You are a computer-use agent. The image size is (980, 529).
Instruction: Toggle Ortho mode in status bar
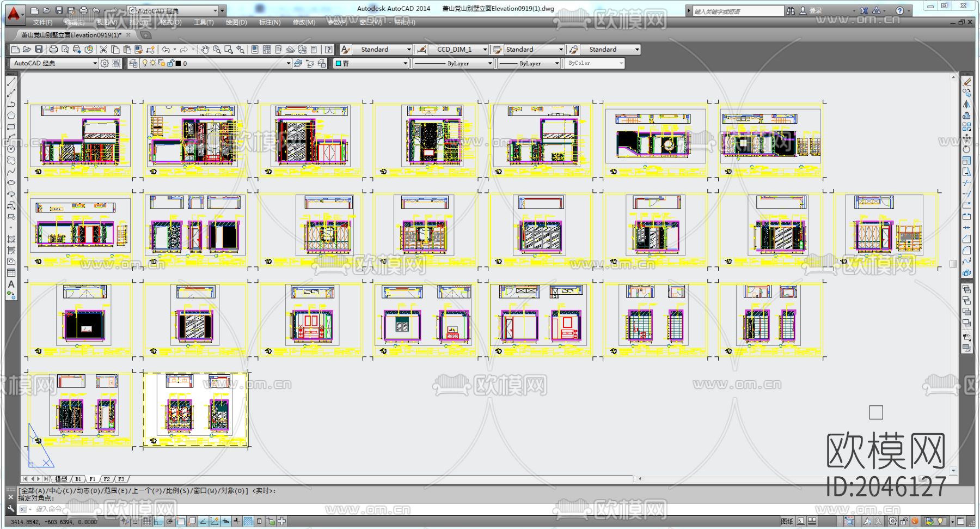click(x=158, y=521)
